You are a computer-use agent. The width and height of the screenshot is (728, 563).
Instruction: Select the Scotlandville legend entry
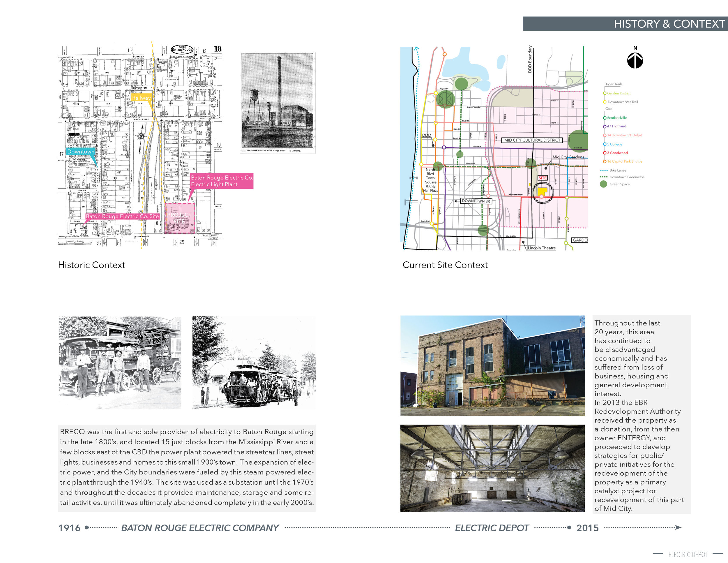point(617,118)
